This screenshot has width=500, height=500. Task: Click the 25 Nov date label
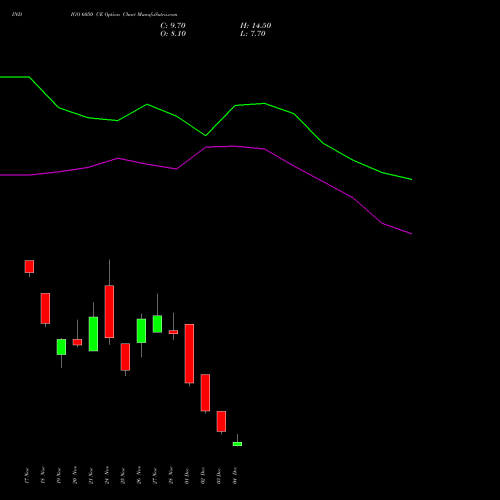tap(123, 475)
